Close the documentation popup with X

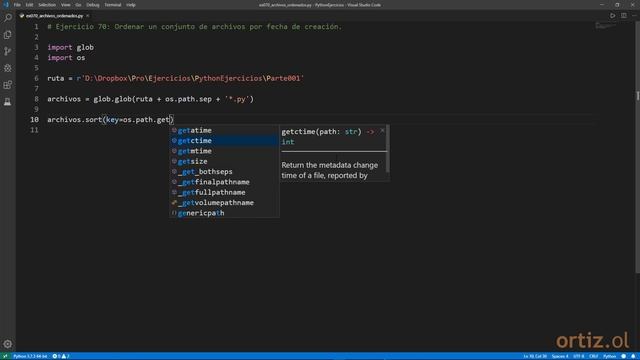click(382, 131)
